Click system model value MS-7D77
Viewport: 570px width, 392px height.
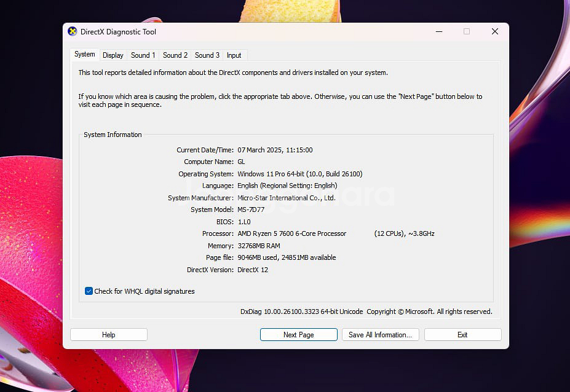pos(251,210)
